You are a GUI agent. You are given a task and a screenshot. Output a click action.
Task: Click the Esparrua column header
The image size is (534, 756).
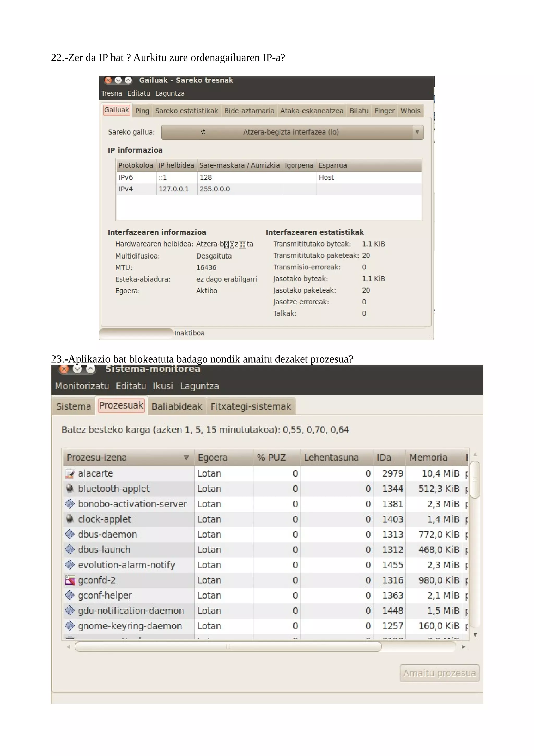[x=369, y=165]
